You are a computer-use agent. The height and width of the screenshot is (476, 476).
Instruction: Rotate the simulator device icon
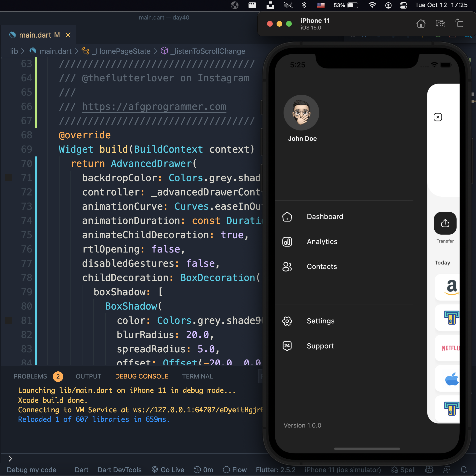click(460, 24)
